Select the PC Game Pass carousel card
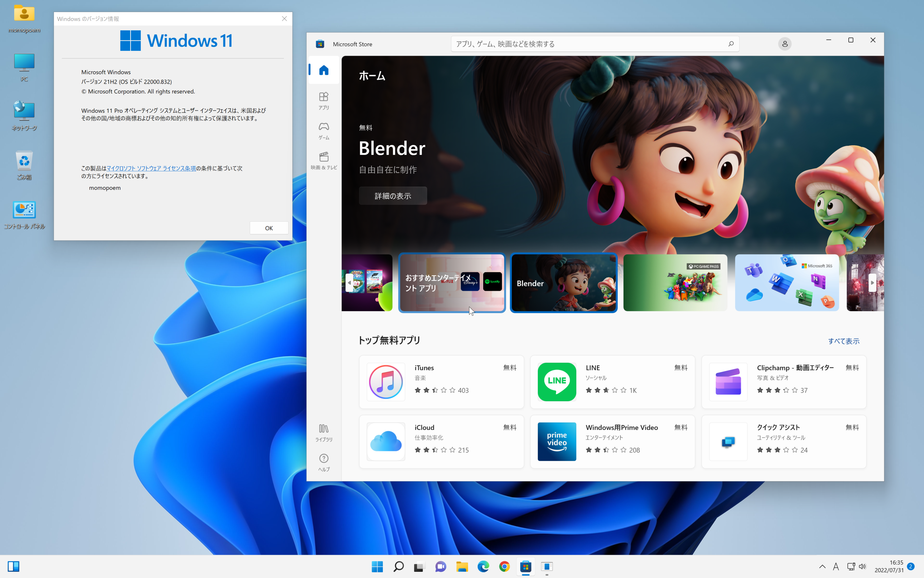 tap(675, 283)
